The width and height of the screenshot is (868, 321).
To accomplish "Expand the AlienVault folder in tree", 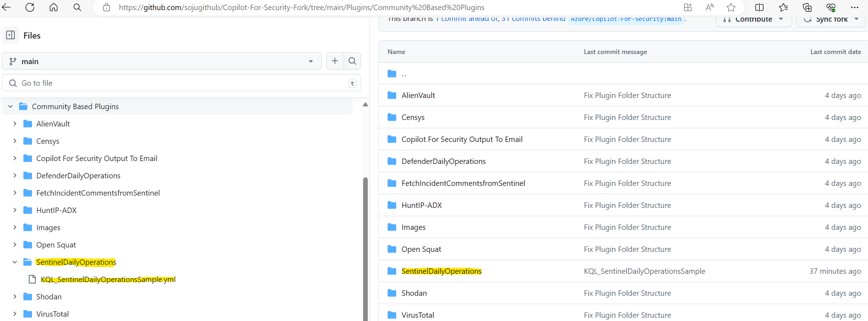I will pyautogui.click(x=15, y=124).
